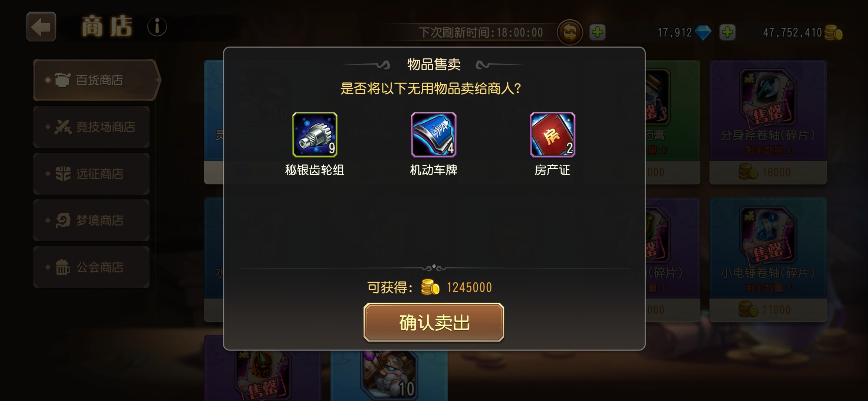Viewport: 868px width, 401px height.
Task: Tap the gold coin balance icon
Action: click(x=833, y=33)
